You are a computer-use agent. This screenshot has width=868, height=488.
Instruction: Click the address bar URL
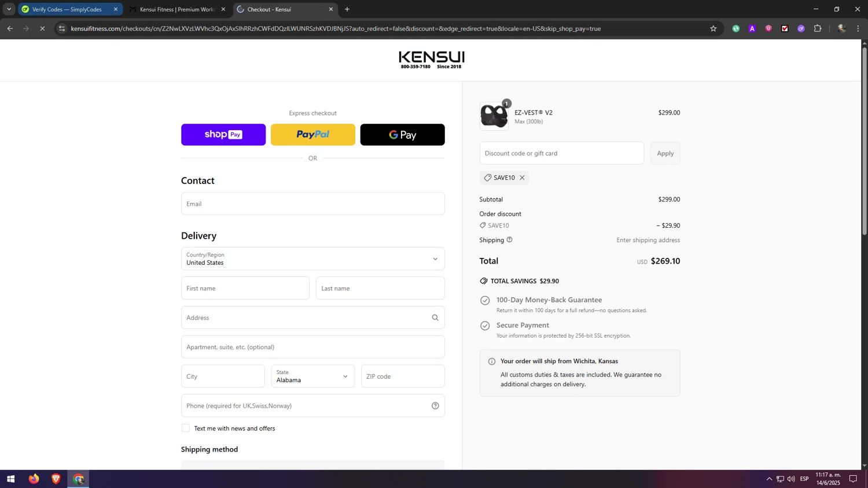pyautogui.click(x=336, y=28)
